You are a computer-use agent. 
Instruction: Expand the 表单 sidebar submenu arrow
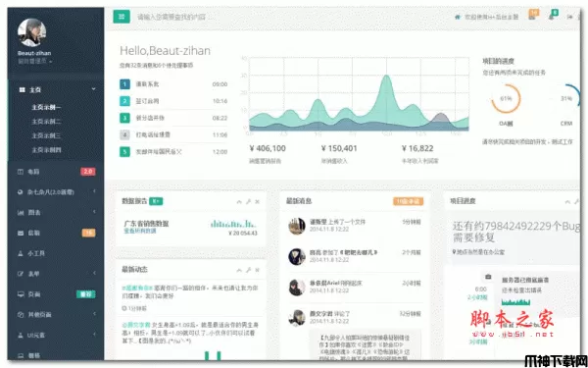pos(94,273)
